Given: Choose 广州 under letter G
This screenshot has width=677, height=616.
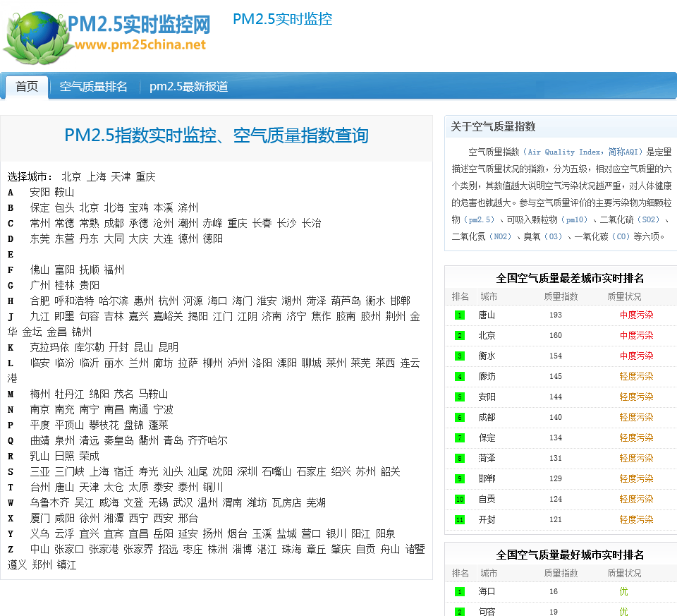Looking at the screenshot, I should 39,286.
